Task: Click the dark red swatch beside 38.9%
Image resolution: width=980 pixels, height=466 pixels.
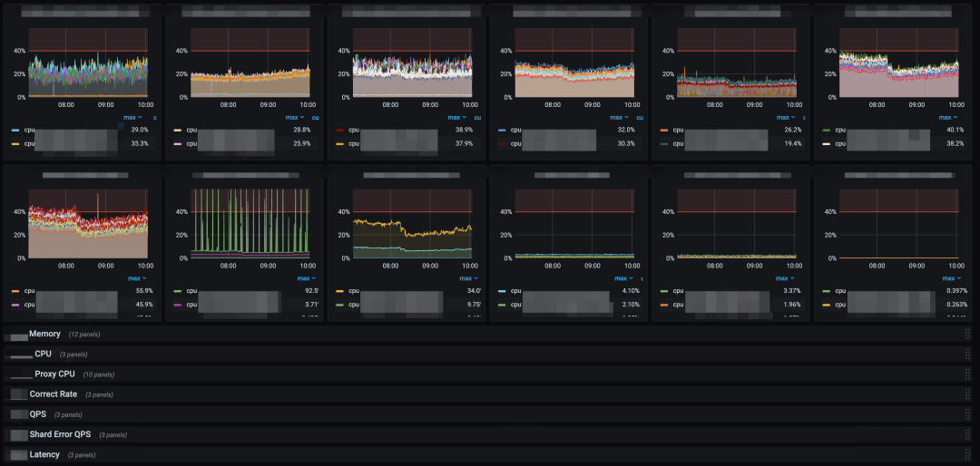Action: 340,131
